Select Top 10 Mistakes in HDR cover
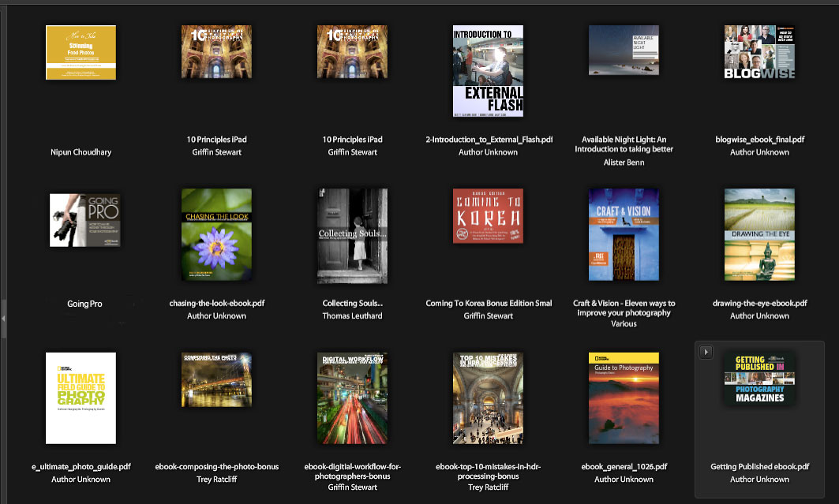839x504 pixels. pyautogui.click(x=488, y=399)
